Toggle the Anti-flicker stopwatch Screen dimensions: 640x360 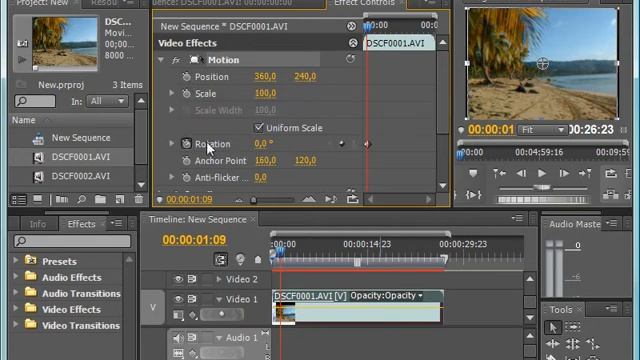tap(187, 178)
